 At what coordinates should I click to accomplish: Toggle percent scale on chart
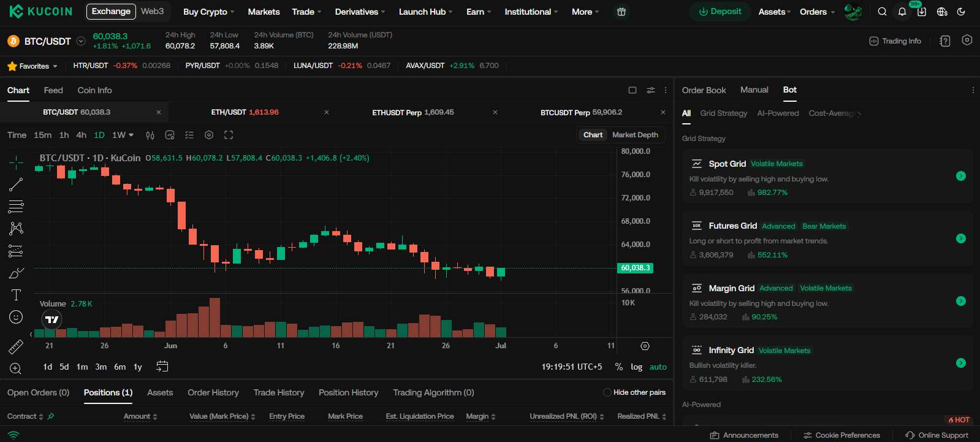(x=619, y=367)
